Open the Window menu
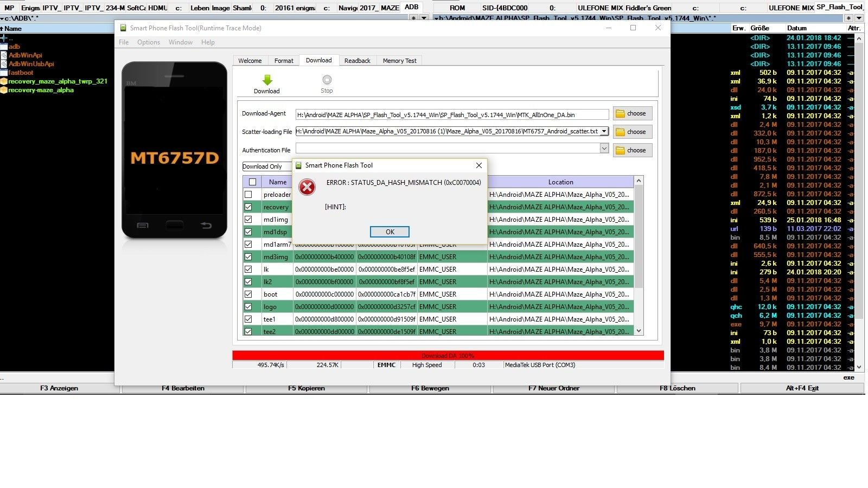The width and height of the screenshot is (868, 488). 181,42
